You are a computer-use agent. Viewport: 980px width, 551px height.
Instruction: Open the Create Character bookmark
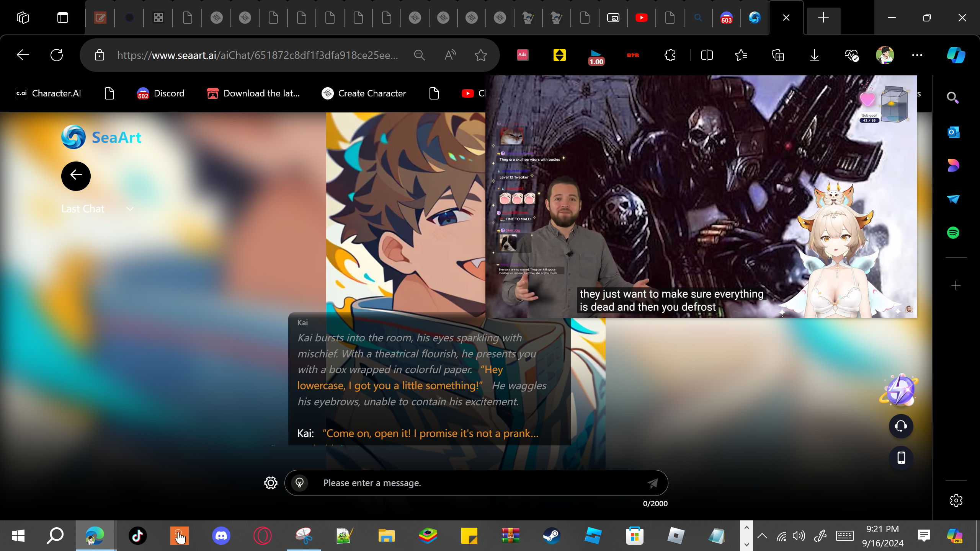364,93
